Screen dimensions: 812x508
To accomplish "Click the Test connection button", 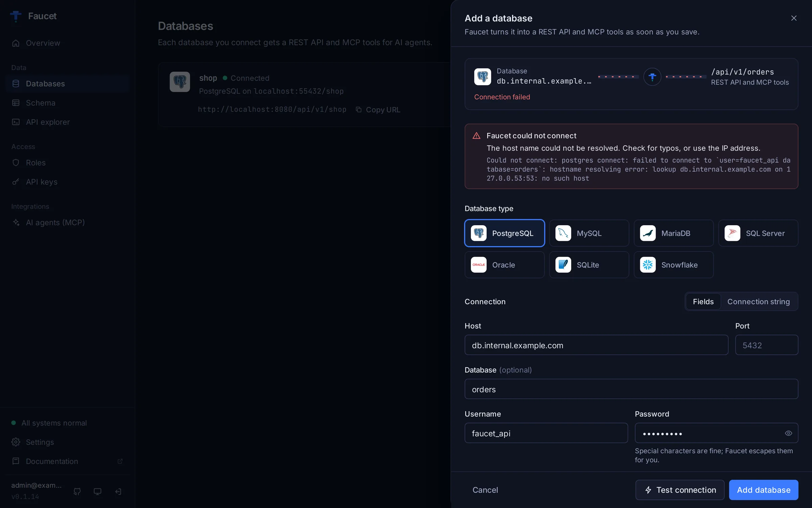I will [x=680, y=490].
